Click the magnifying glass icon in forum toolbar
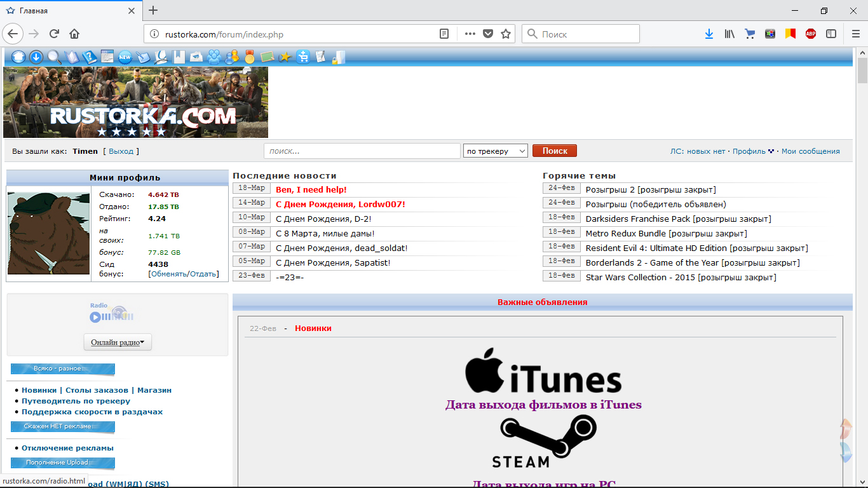Image resolution: width=868 pixels, height=488 pixels. click(54, 57)
